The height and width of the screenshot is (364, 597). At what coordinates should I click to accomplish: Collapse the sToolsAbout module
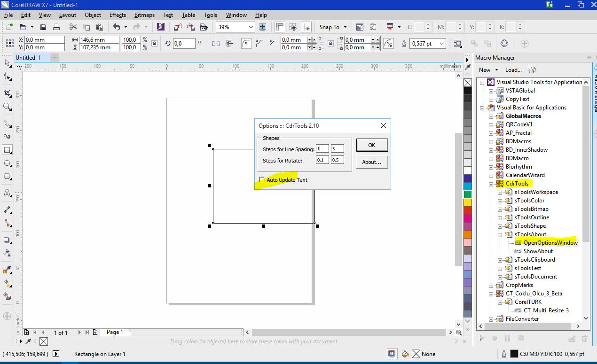coord(500,234)
